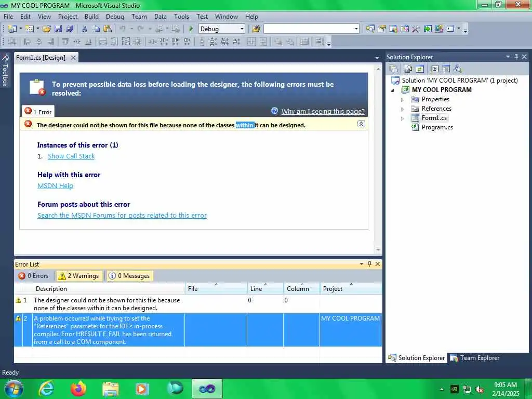Click View Code icon in Solution Explorer
Screen dimensions: 532x399
pos(435,69)
